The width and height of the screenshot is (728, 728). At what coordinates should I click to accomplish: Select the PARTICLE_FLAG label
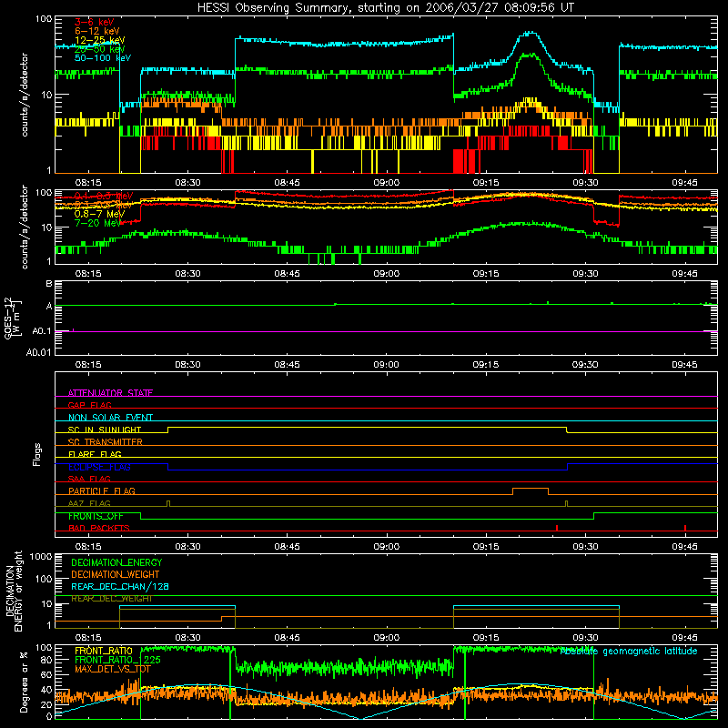[102, 490]
